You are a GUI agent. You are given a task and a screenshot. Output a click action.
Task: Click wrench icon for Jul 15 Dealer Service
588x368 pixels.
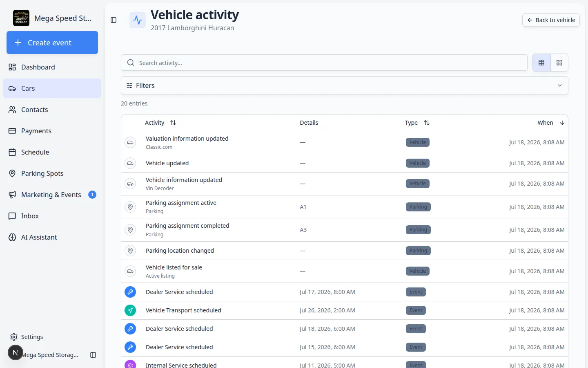point(130,347)
